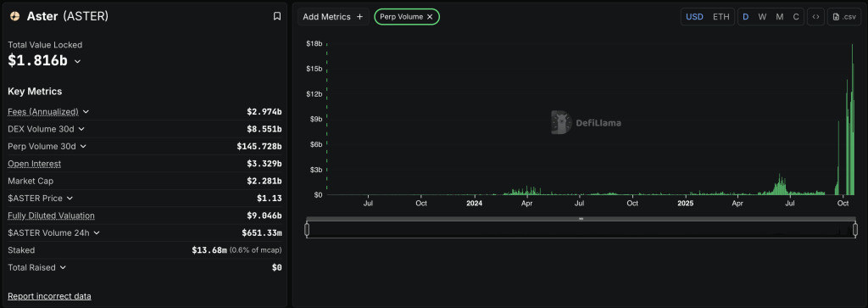This screenshot has height=308, width=868.
Task: Click the Key Metrics heading
Action: pos(35,92)
